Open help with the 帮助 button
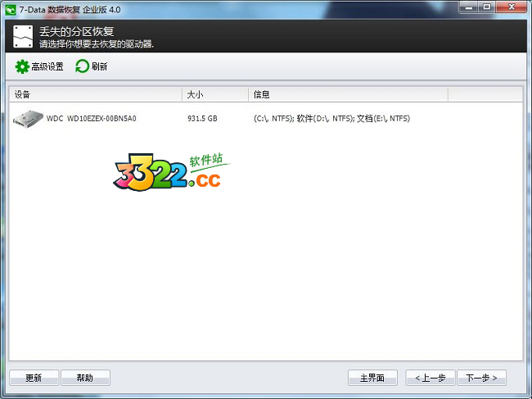This screenshot has width=532, height=399. pos(85,378)
